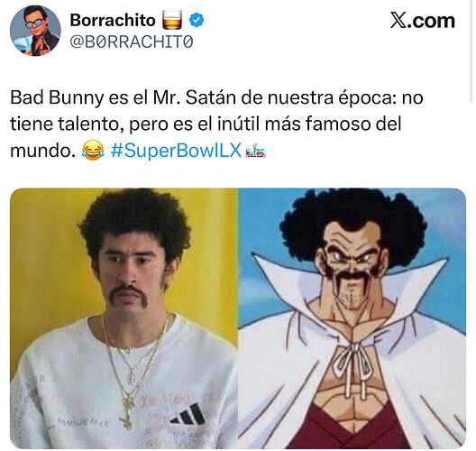Open the Borrachito display name

[113, 21]
